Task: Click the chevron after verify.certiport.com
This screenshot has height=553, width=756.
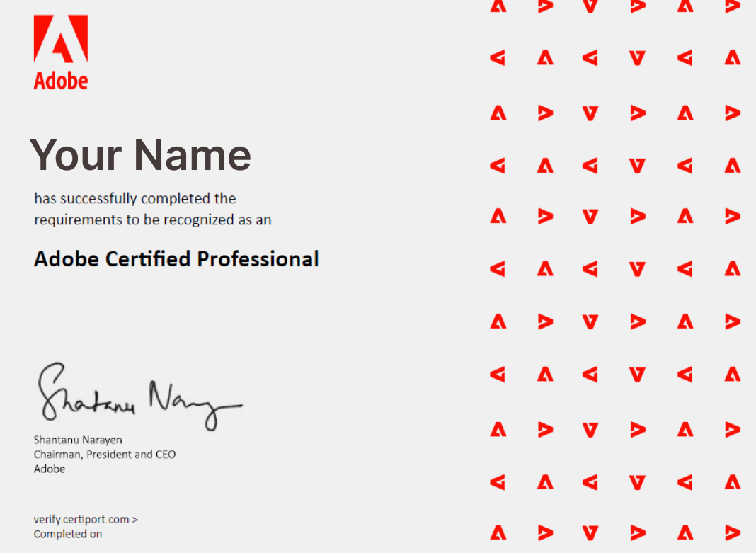Action: 135,519
